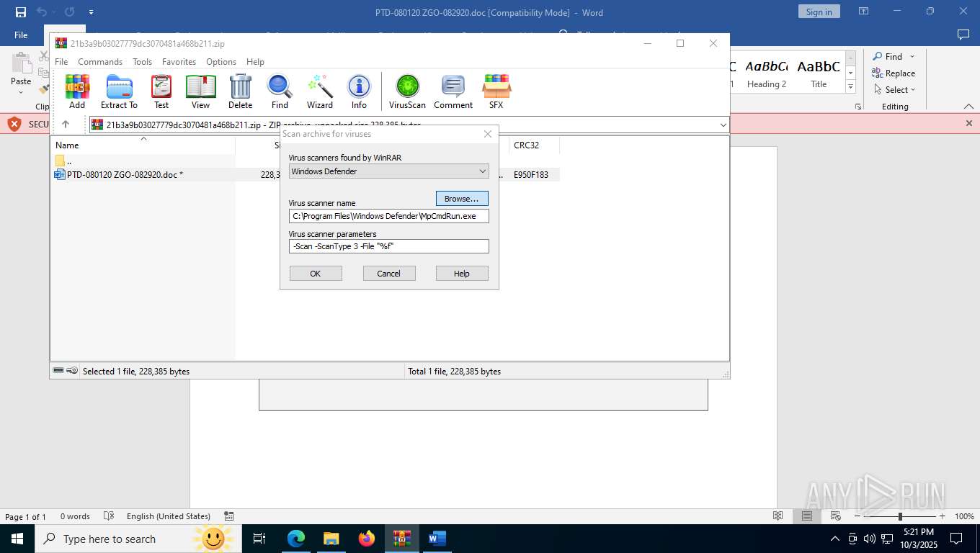
Task: Click Help in Scan archive dialog
Action: coord(462,274)
